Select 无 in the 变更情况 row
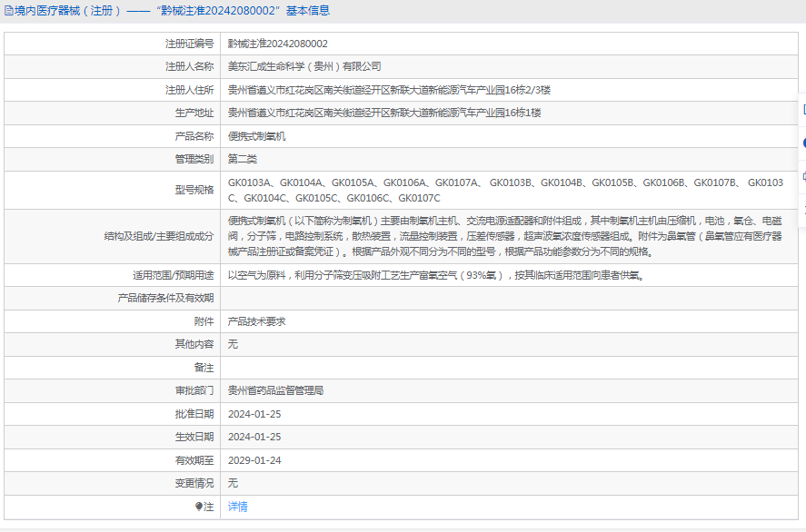The width and height of the screenshot is (806, 532). (x=233, y=483)
